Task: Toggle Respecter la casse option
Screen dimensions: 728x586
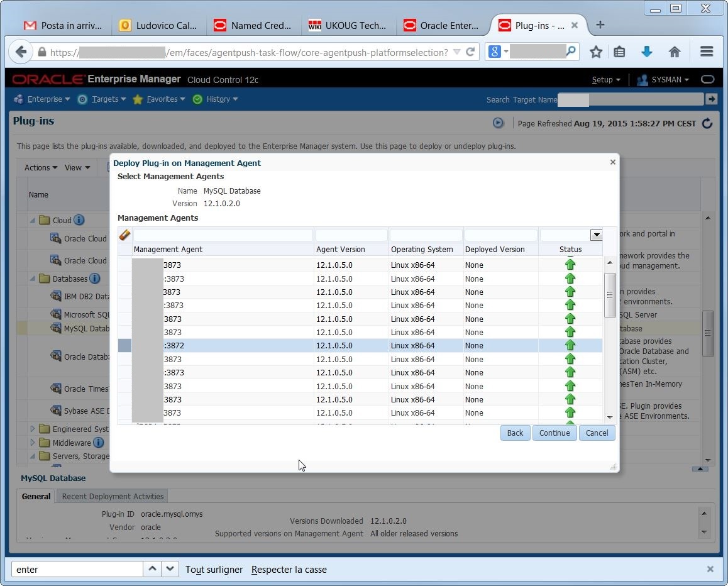Action: (289, 569)
